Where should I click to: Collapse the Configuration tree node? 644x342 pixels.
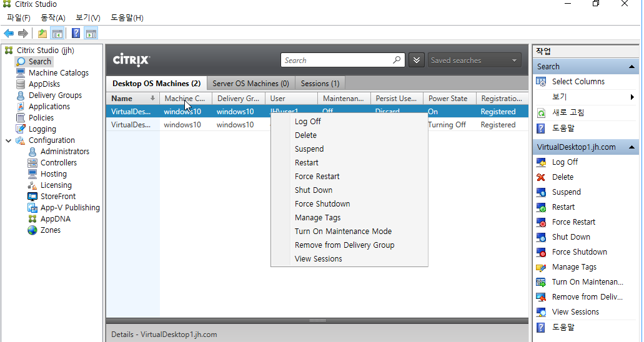8,140
